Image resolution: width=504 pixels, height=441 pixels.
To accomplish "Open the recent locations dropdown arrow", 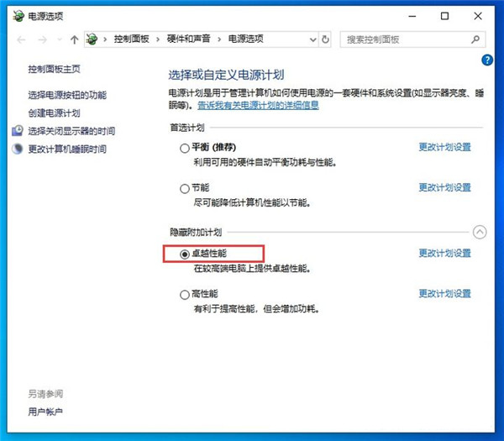I will click(59, 39).
